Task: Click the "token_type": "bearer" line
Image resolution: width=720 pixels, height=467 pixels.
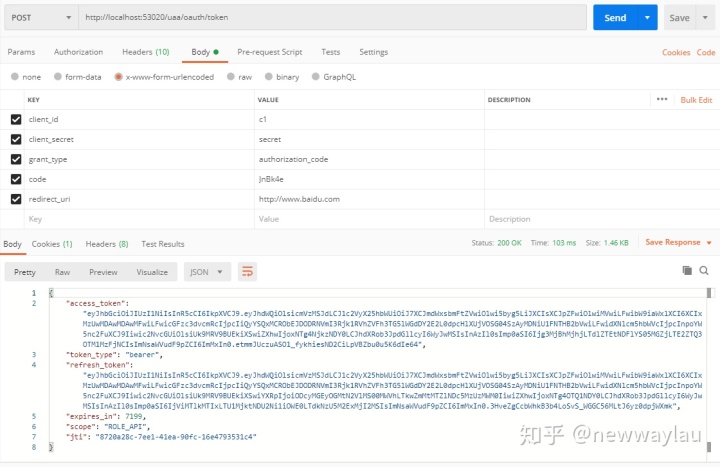Action: pyautogui.click(x=114, y=354)
